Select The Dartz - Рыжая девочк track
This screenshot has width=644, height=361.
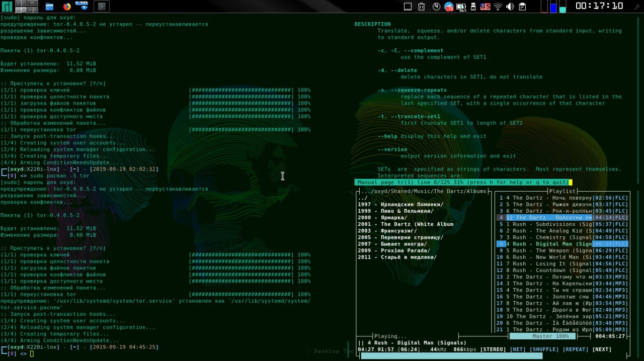coord(562,205)
